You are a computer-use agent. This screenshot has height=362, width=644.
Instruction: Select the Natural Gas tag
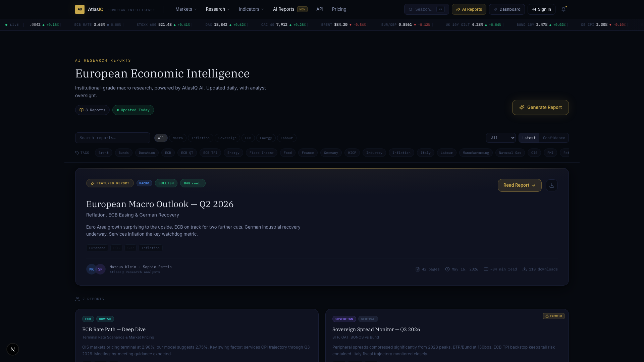tap(510, 153)
